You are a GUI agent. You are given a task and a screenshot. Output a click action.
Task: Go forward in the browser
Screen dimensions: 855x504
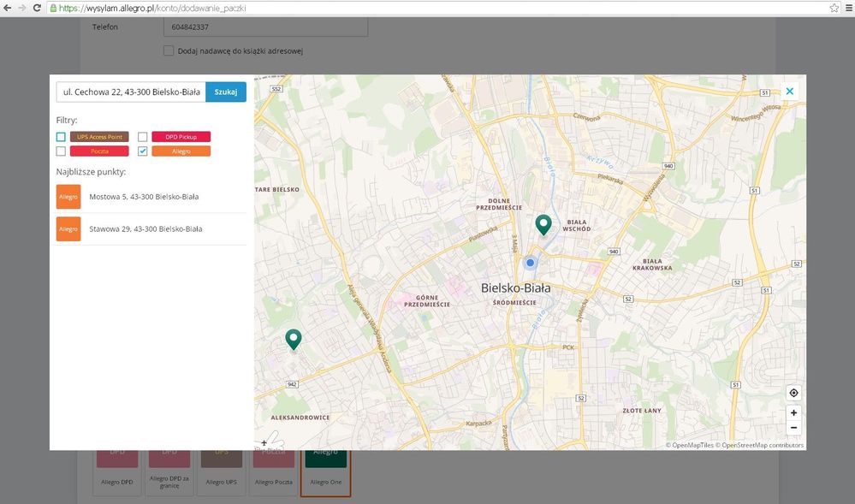[21, 9]
